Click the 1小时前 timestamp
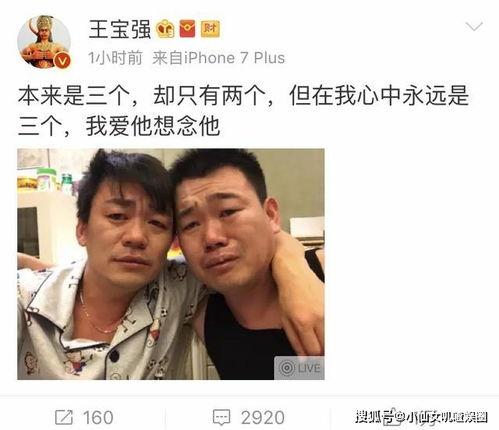This screenshot has width=499, height=430. pyautogui.click(x=115, y=58)
